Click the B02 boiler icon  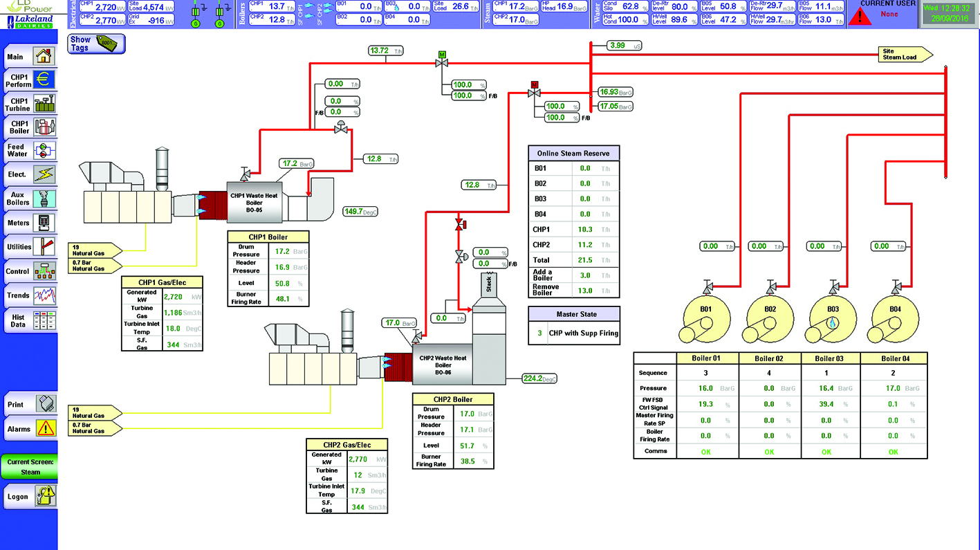click(x=770, y=320)
